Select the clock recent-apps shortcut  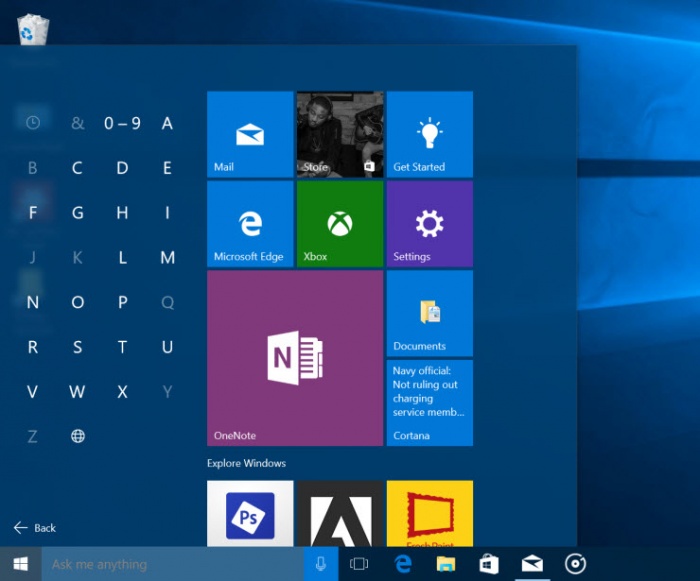(32, 123)
